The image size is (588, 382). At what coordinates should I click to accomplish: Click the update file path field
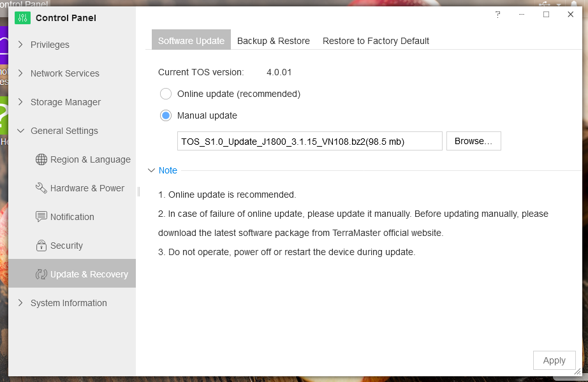click(x=309, y=141)
